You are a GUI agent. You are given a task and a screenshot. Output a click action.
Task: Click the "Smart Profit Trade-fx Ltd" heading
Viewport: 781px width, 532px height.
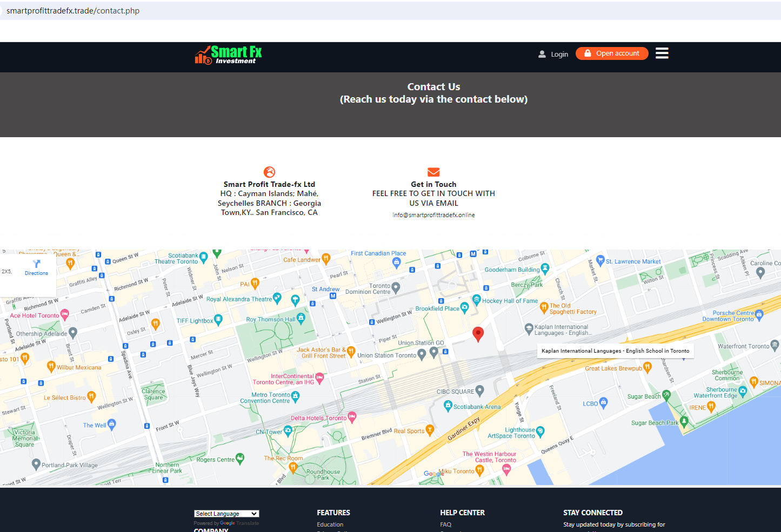coord(269,184)
